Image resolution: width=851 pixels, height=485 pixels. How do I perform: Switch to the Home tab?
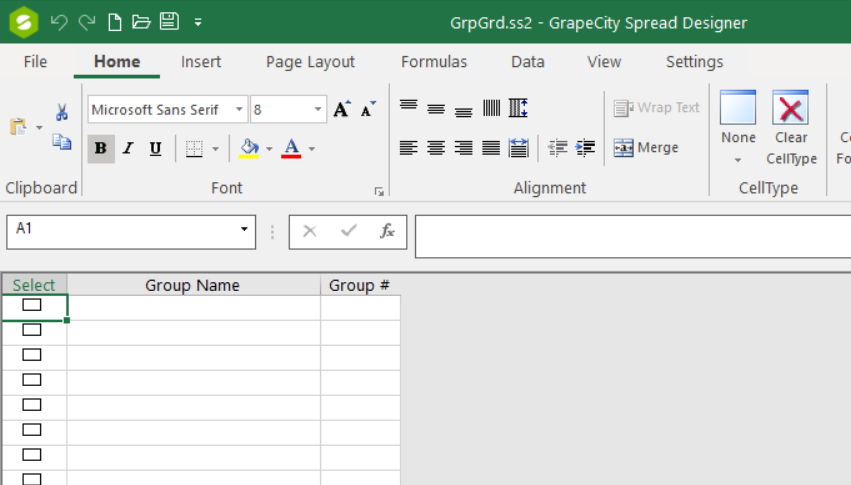point(117,61)
